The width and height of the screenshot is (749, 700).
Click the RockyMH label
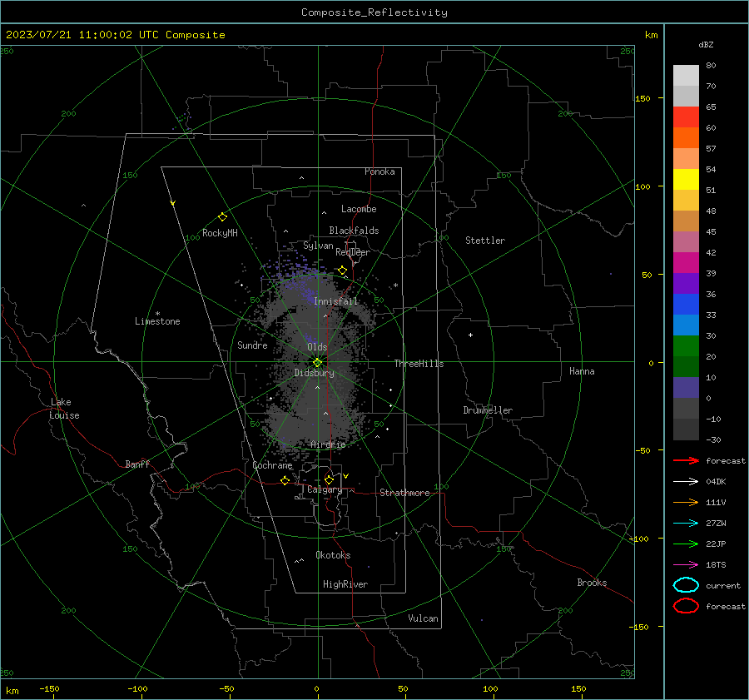click(220, 233)
